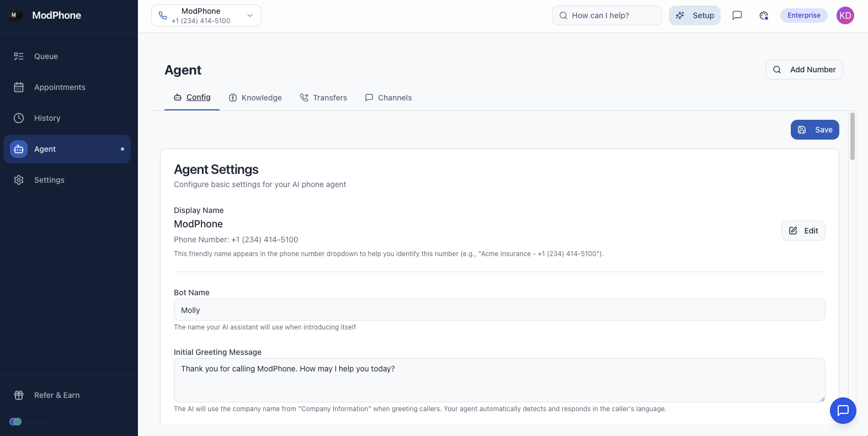
Task: Go to call History in sidebar
Action: tap(67, 118)
